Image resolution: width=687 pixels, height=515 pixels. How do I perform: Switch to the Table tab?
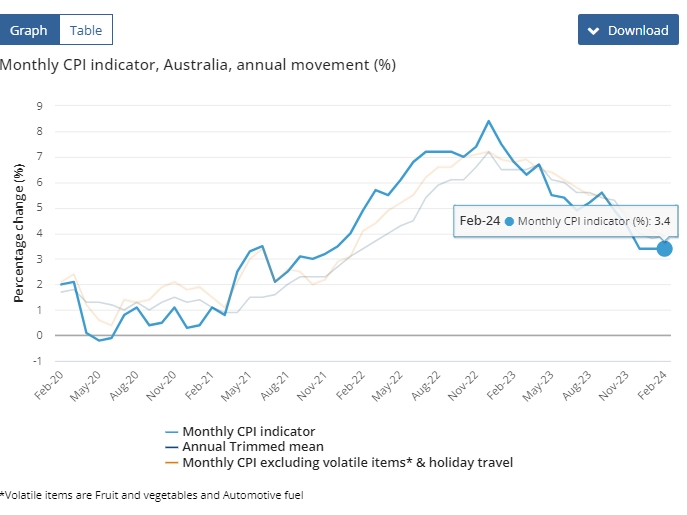pos(86,30)
